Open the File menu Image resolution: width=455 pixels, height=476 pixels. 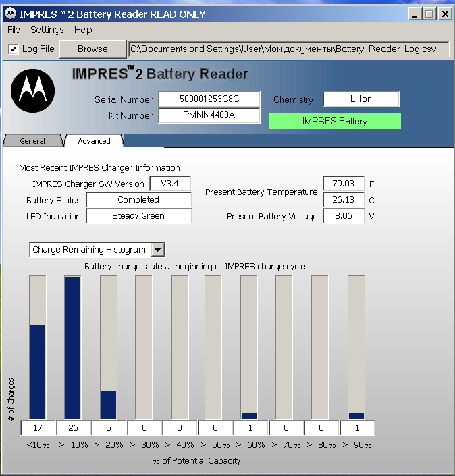click(x=14, y=30)
